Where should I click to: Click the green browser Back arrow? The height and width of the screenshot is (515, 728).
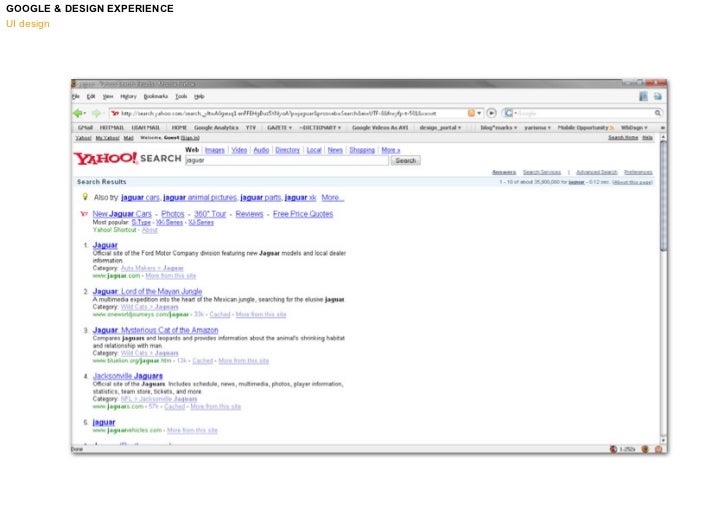coord(78,113)
